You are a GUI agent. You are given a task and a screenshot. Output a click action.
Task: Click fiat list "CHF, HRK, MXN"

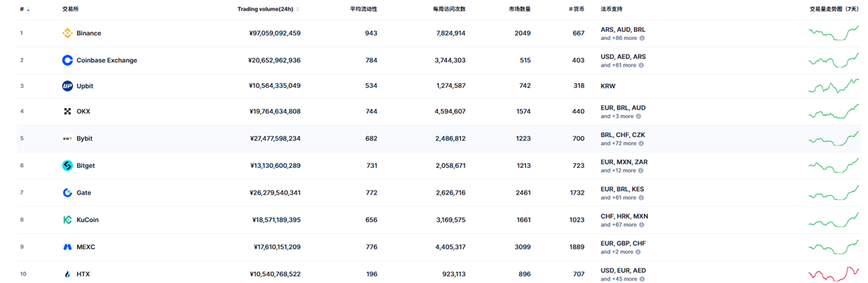[x=624, y=216]
